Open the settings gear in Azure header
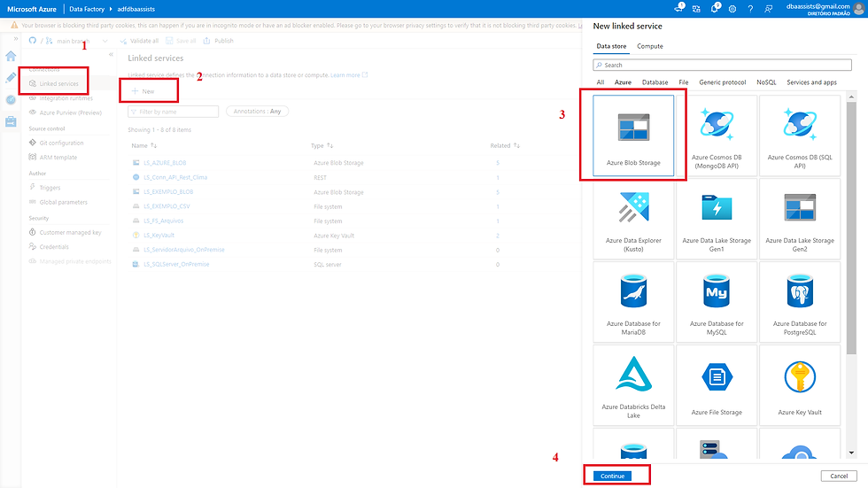The image size is (868, 488). (732, 9)
